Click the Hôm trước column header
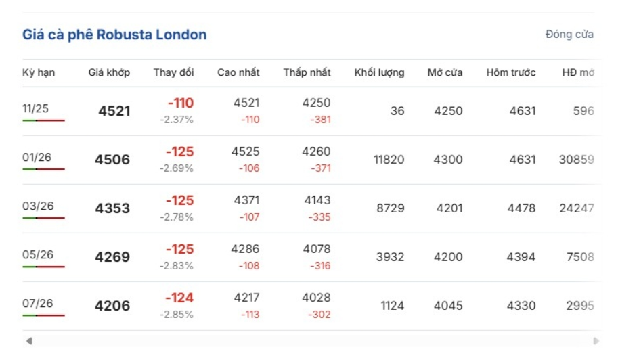 [510, 72]
